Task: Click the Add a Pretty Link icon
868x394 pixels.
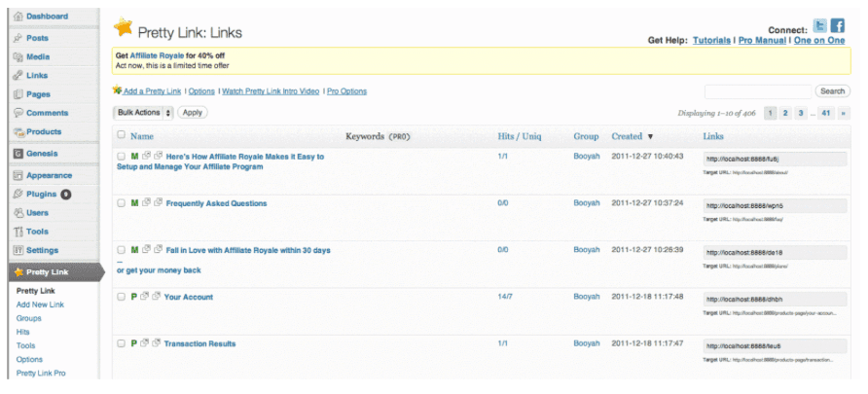Action: click(x=118, y=91)
